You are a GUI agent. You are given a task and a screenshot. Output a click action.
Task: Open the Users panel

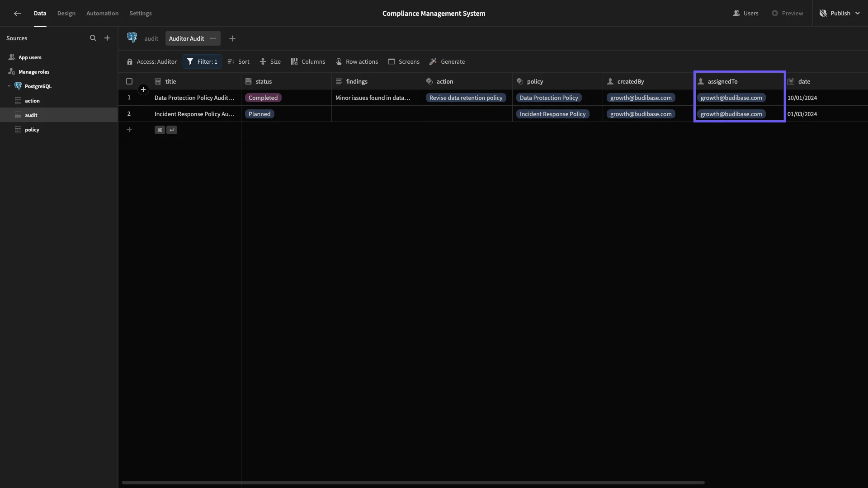[x=745, y=14]
